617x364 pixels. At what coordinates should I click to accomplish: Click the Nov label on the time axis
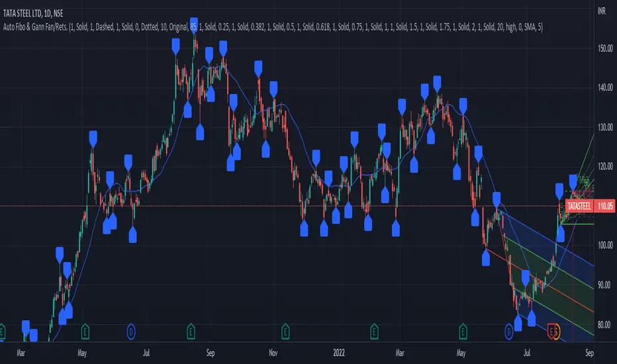click(x=273, y=353)
